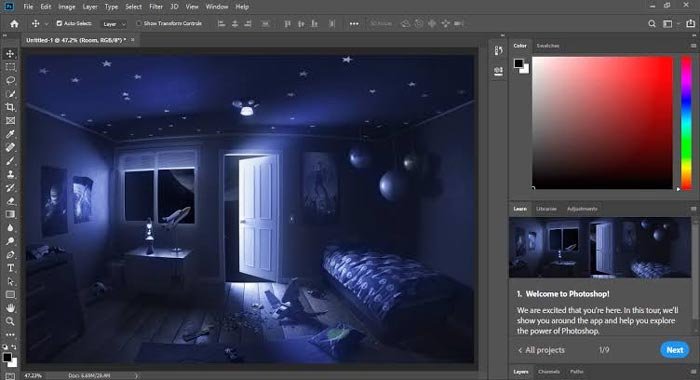Screen dimensions: 700x380
Task: Open the workspace switcher dropdown
Action: point(670,24)
